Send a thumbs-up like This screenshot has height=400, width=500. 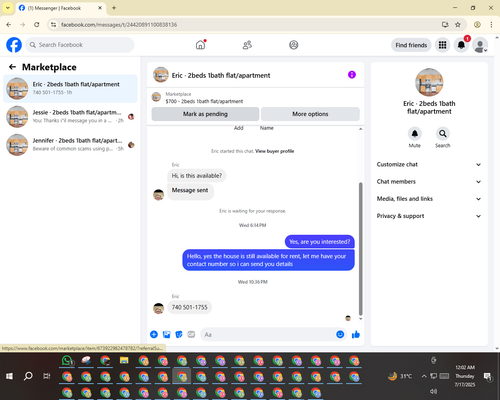point(356,334)
